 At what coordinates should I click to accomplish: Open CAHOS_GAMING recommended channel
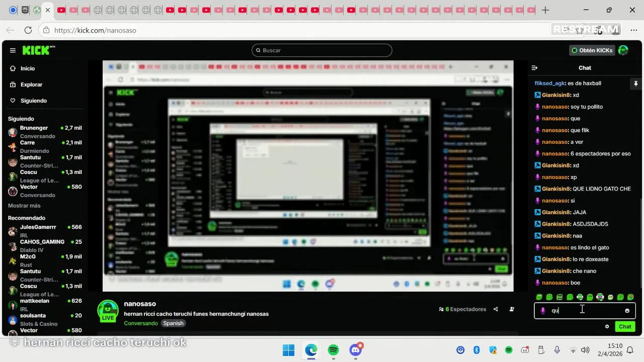coord(45,245)
